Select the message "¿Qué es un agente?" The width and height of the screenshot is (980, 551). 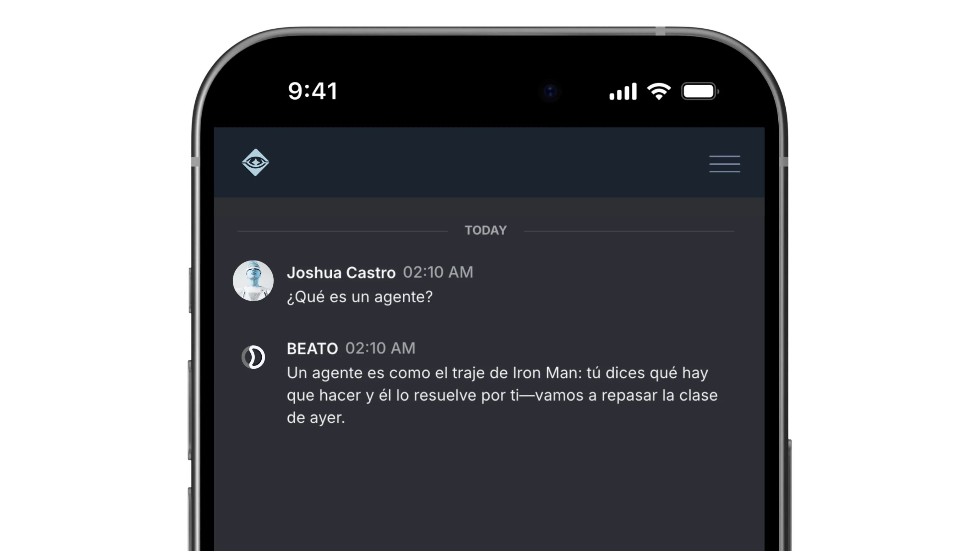tap(360, 297)
